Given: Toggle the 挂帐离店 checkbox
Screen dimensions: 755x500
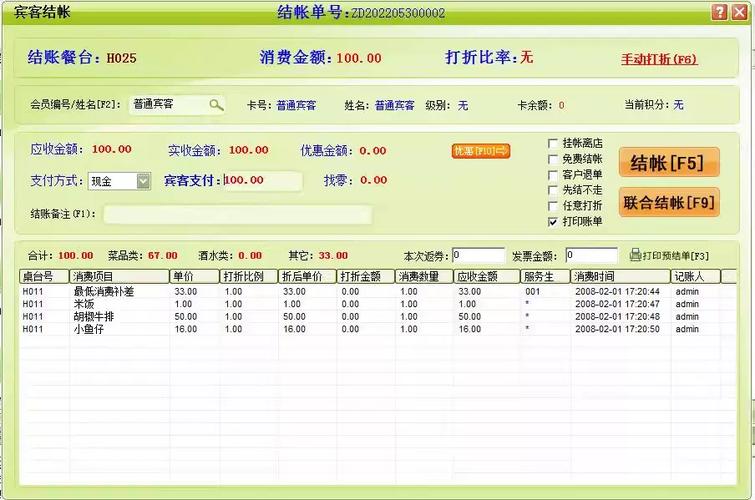Looking at the screenshot, I should click(x=553, y=143).
